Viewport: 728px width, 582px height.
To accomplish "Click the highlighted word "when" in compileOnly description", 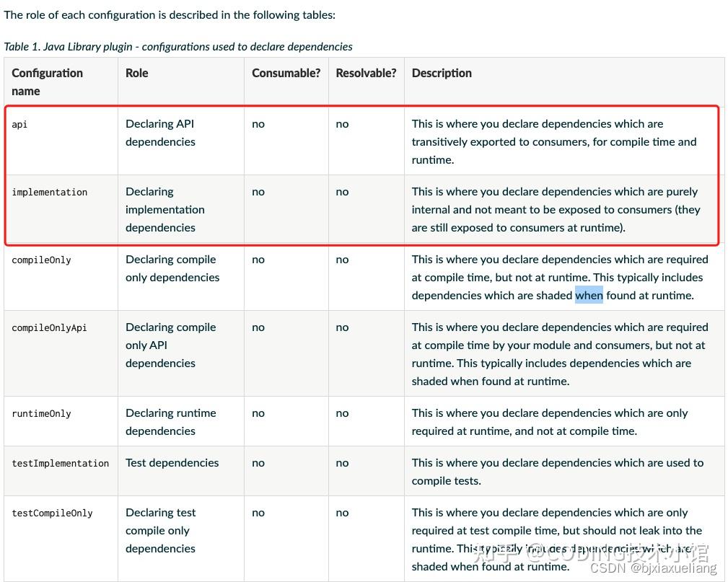I will [589, 295].
